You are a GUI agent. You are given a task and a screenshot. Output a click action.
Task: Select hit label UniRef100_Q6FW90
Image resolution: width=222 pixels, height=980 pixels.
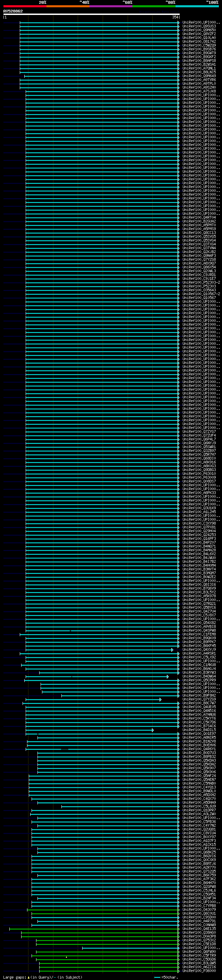(x=199, y=951)
